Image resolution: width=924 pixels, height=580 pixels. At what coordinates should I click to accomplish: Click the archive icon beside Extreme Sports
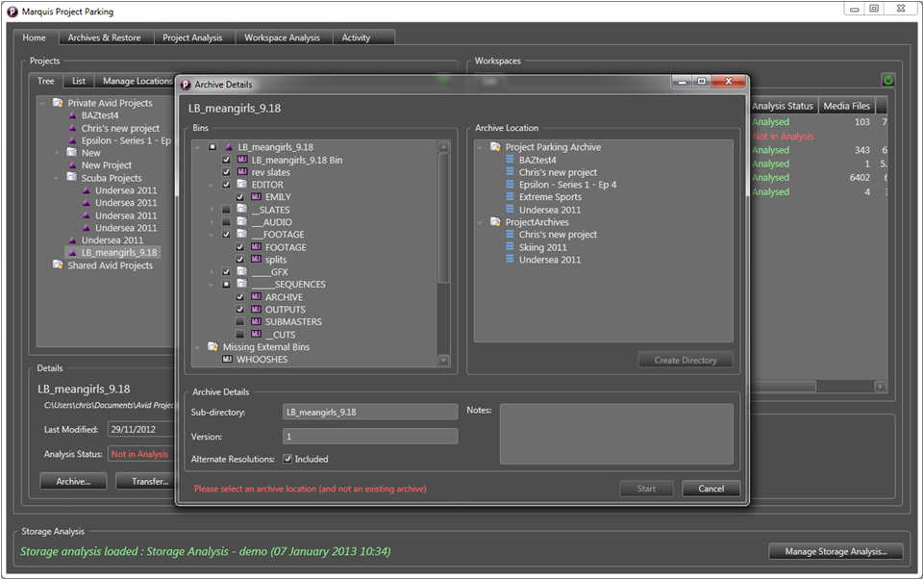tap(510, 196)
